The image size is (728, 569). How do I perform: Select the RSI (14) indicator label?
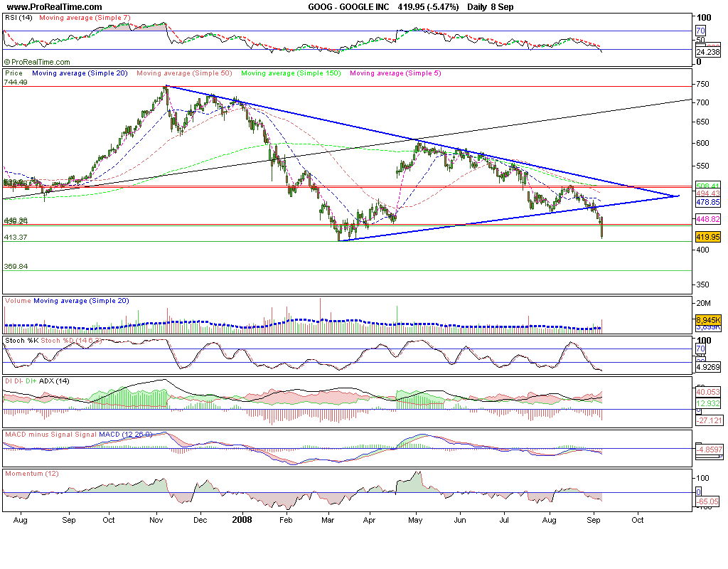point(18,18)
